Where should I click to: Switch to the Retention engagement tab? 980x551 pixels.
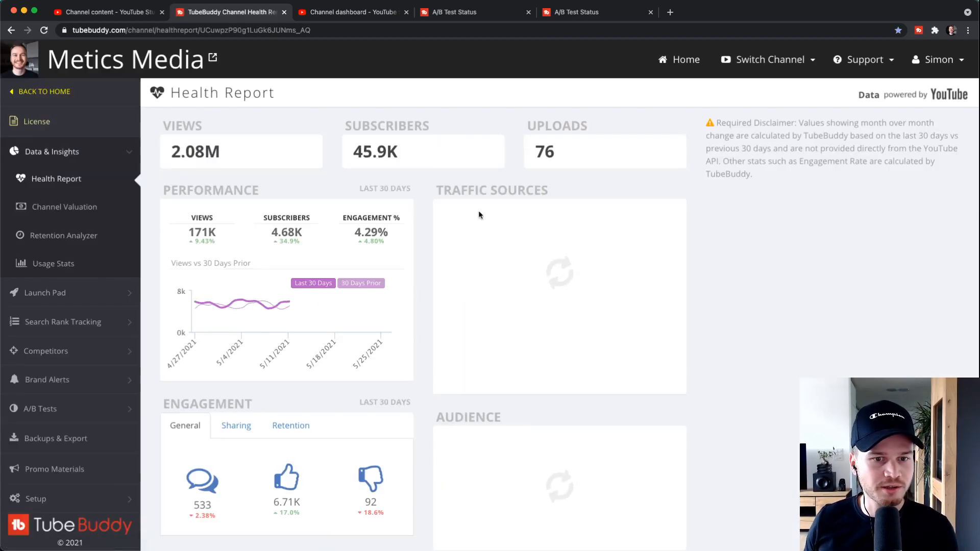point(290,425)
